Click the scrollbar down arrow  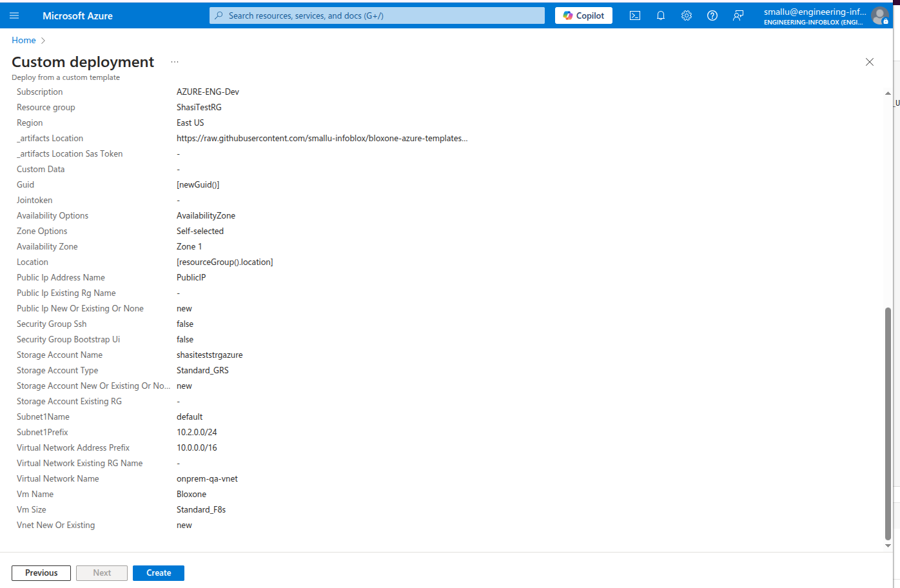tap(888, 545)
